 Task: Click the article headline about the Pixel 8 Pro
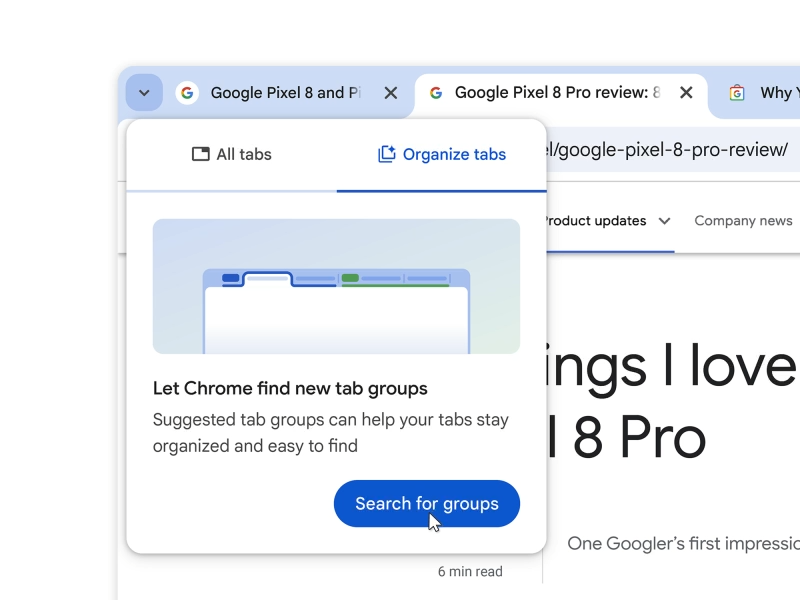(x=680, y=400)
